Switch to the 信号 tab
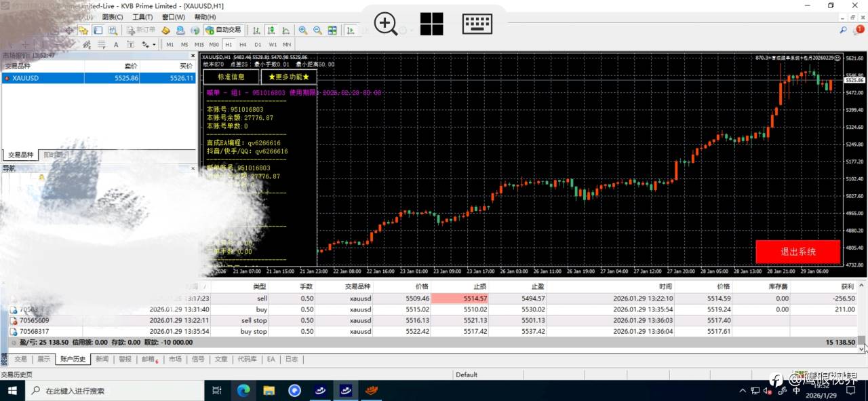The height and width of the screenshot is (401, 868). 198,359
